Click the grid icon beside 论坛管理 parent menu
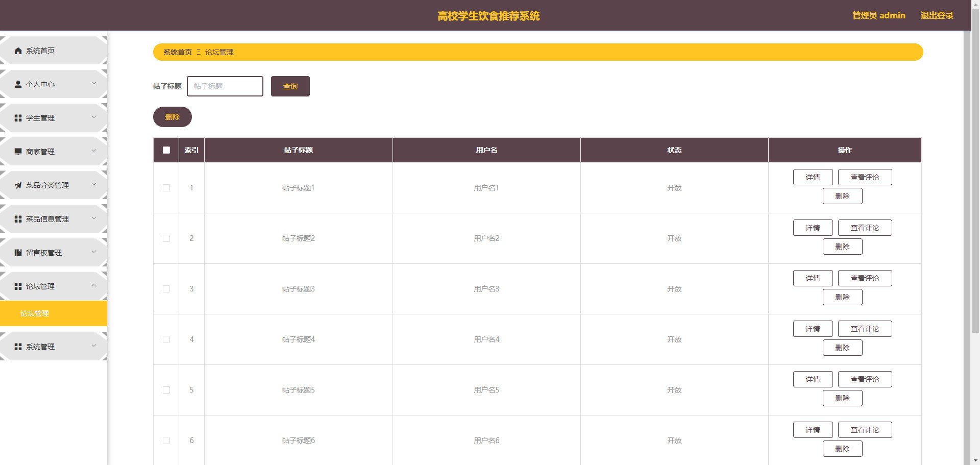 coord(18,286)
